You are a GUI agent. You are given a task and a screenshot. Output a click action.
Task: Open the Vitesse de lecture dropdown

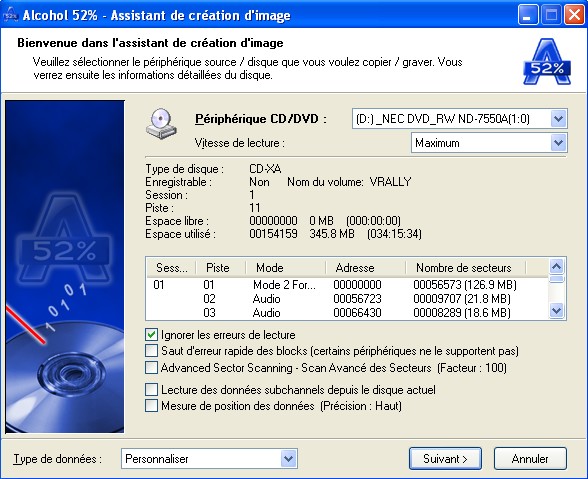558,143
